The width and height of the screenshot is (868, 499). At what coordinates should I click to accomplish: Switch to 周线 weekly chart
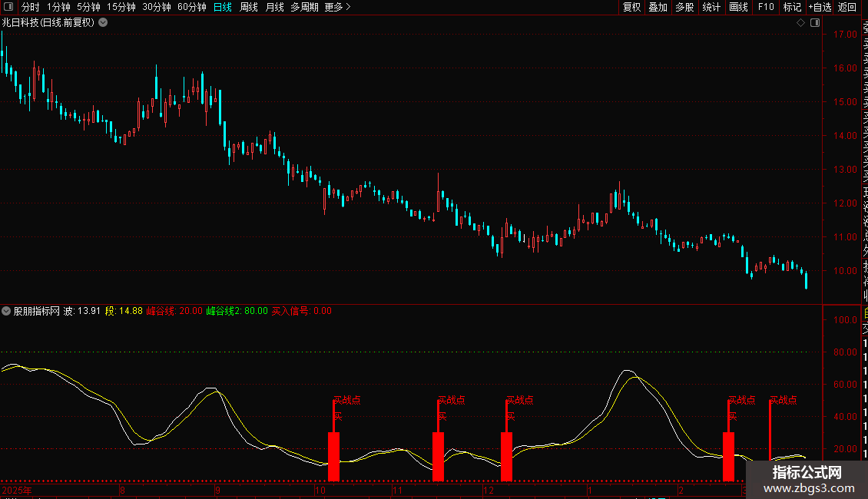click(x=249, y=7)
